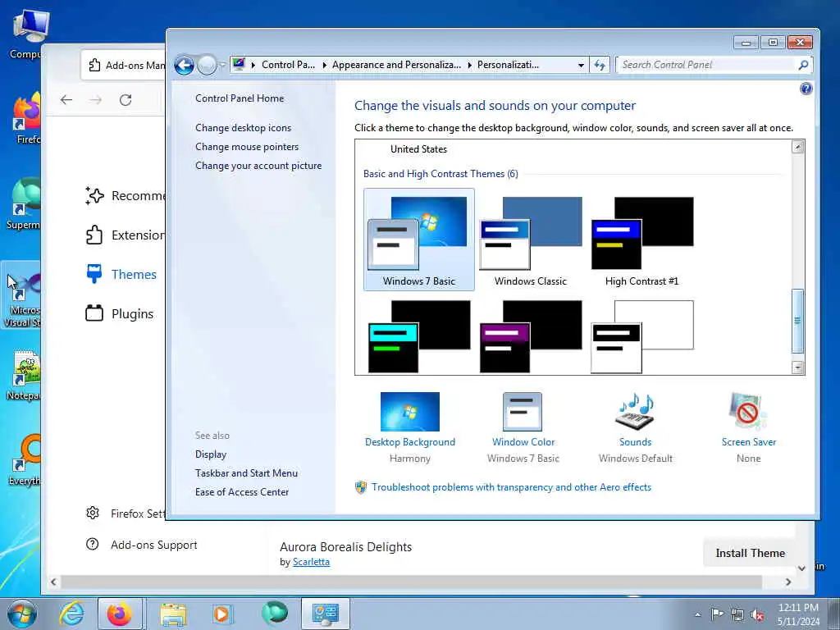Switch to Firefox in the taskbar
The image size is (840, 630).
[120, 614]
